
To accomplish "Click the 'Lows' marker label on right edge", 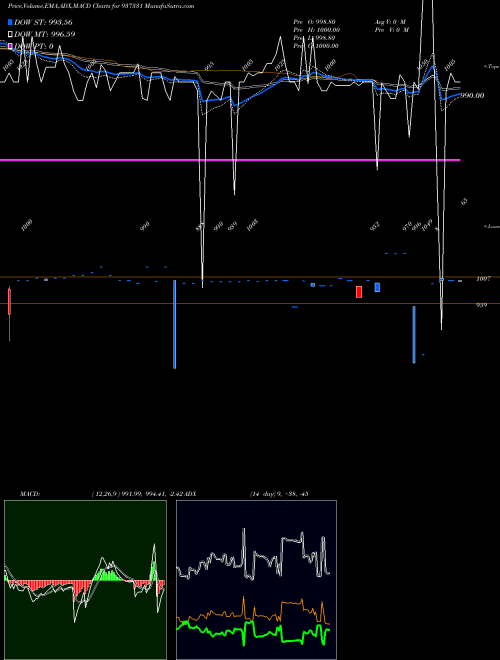I will pyautogui.click(x=491, y=226).
